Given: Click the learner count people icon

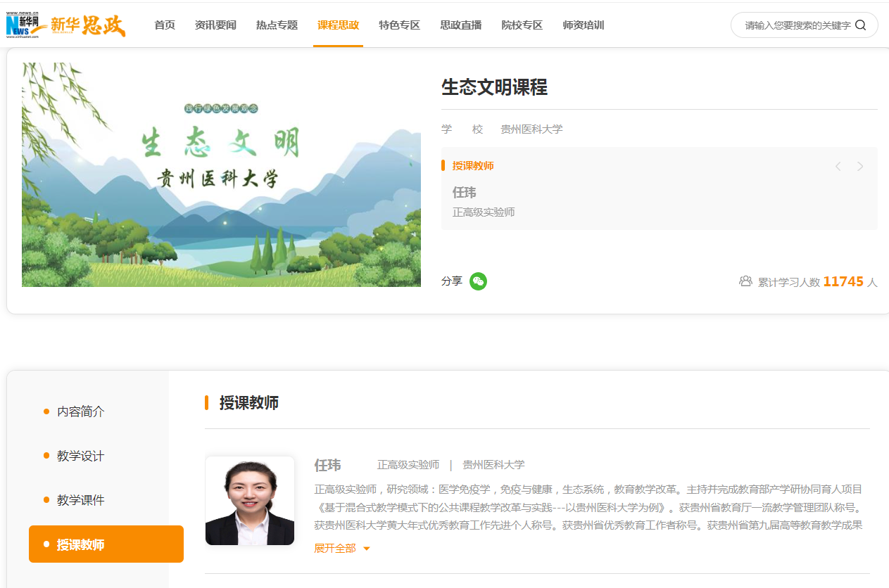Looking at the screenshot, I should 745,281.
